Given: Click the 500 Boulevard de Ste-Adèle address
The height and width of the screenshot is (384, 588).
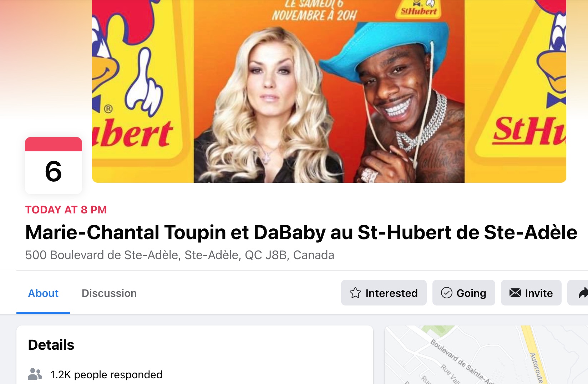Looking at the screenshot, I should click(179, 255).
